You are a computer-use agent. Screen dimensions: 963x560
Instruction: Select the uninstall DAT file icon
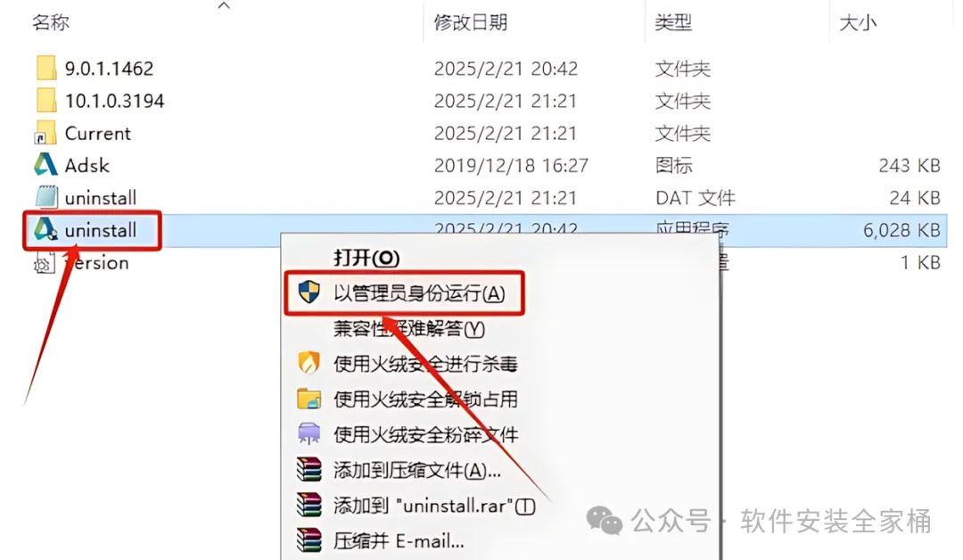point(46,198)
